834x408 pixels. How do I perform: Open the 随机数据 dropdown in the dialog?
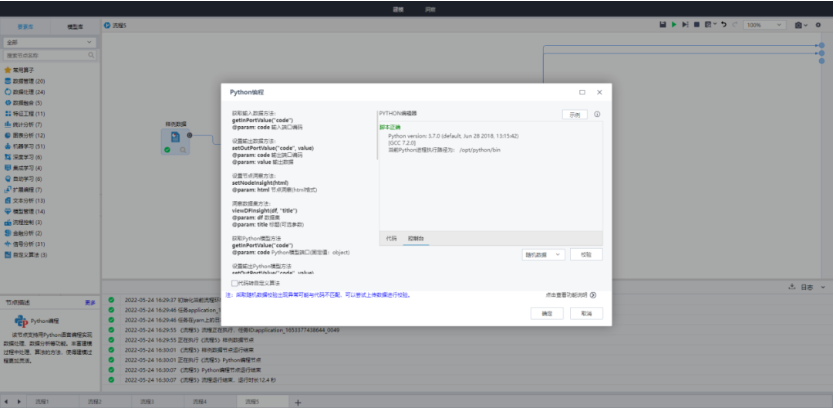[x=543, y=255]
